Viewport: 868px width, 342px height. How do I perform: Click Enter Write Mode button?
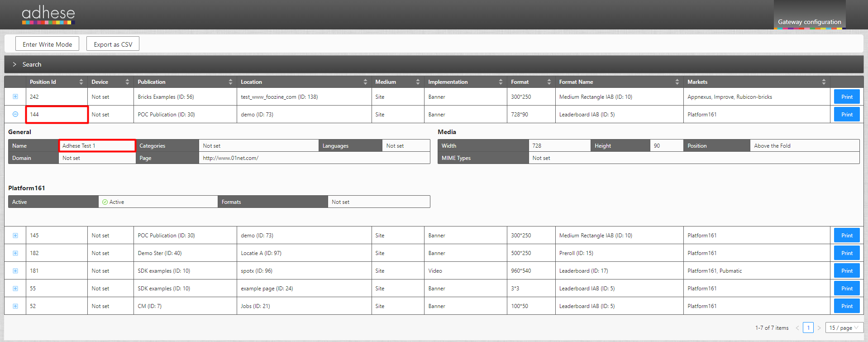tap(47, 44)
